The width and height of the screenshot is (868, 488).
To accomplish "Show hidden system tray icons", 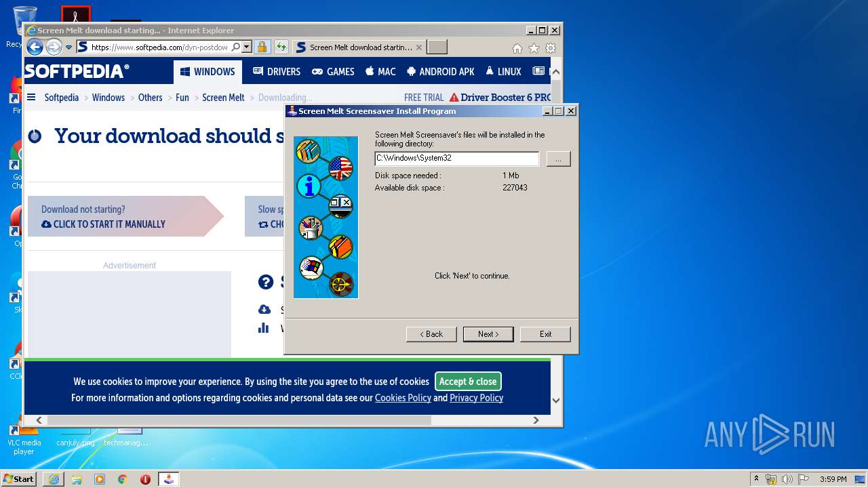I will pyautogui.click(x=756, y=479).
